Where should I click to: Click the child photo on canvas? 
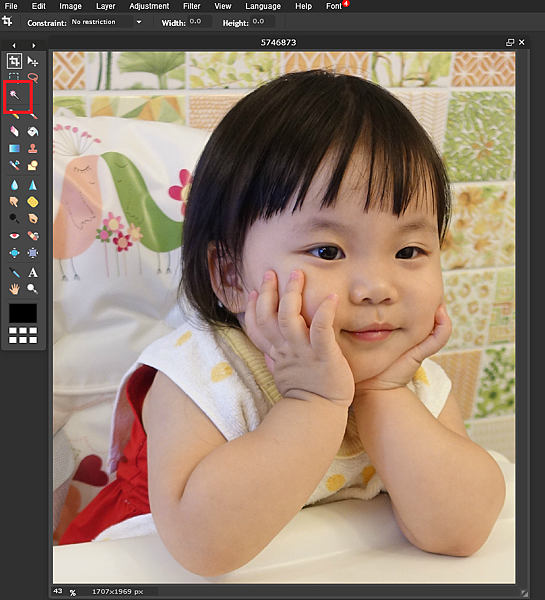click(x=284, y=318)
